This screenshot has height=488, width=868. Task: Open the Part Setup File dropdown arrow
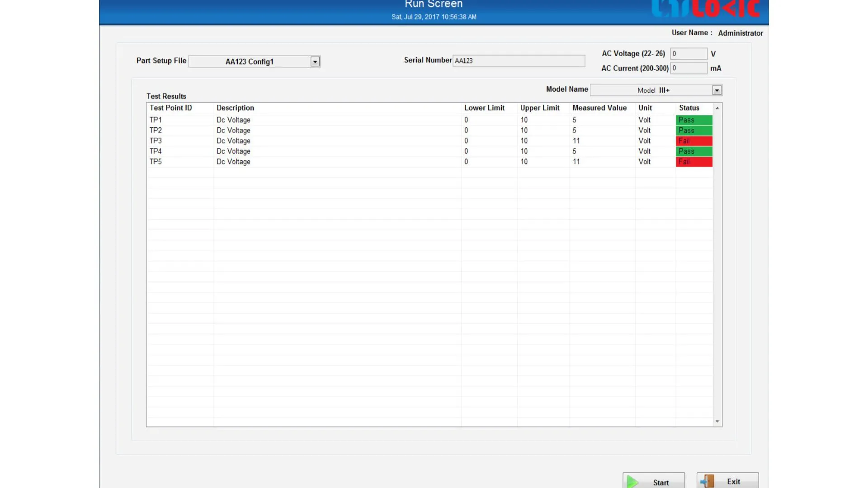[315, 61]
